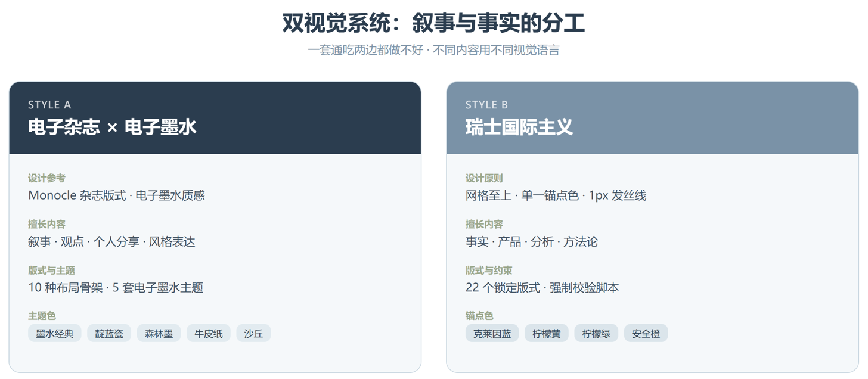The width and height of the screenshot is (868, 379).
Task: Click the 墨水经典 theme color tag
Action: 55,334
